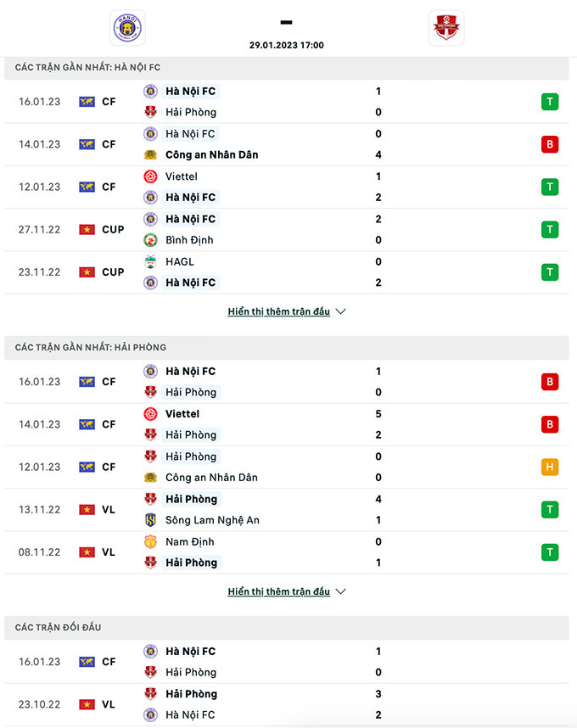Click red B badge in Hà Nội FC section

(x=550, y=144)
